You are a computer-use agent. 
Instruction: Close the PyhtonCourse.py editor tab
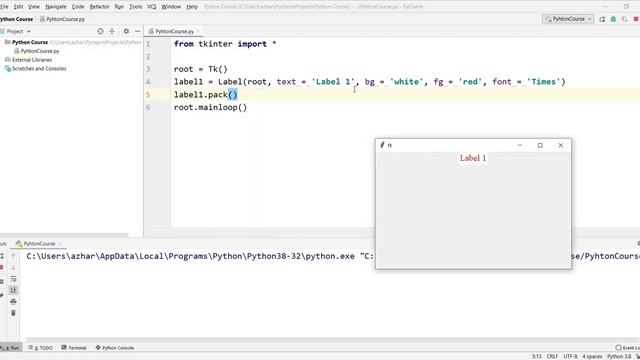198,31
